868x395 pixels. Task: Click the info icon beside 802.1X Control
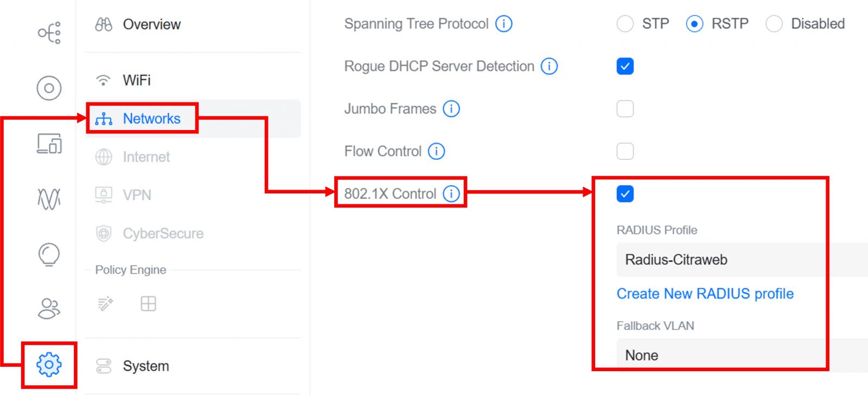(x=451, y=193)
